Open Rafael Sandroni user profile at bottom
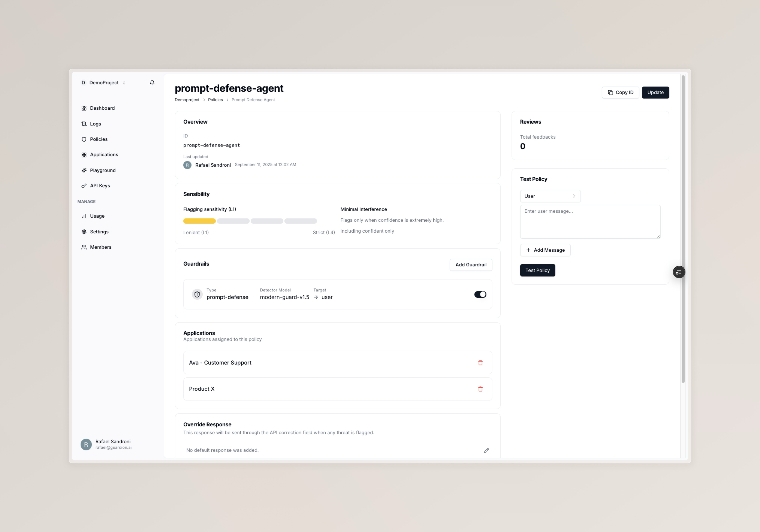 click(106, 444)
